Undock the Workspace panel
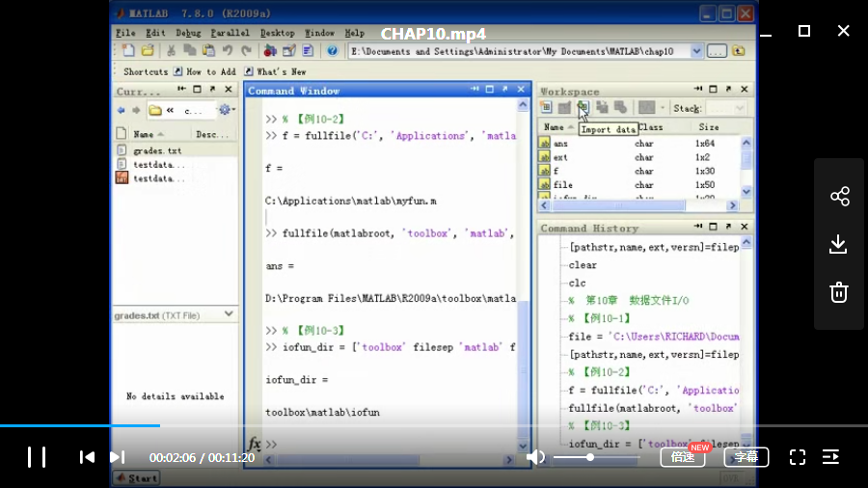This screenshot has width=868, height=488. [728, 89]
